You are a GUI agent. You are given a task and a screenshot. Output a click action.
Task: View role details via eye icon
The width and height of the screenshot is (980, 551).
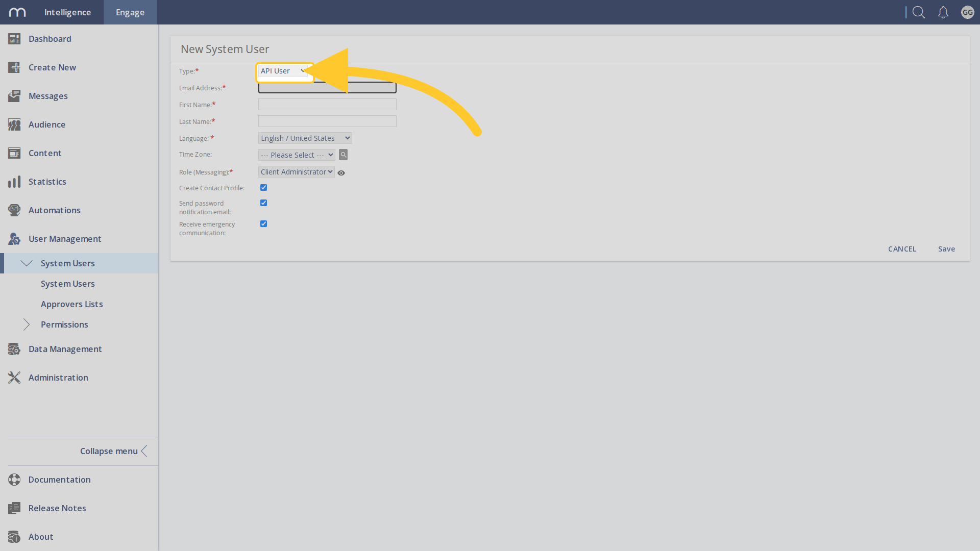[x=341, y=173]
